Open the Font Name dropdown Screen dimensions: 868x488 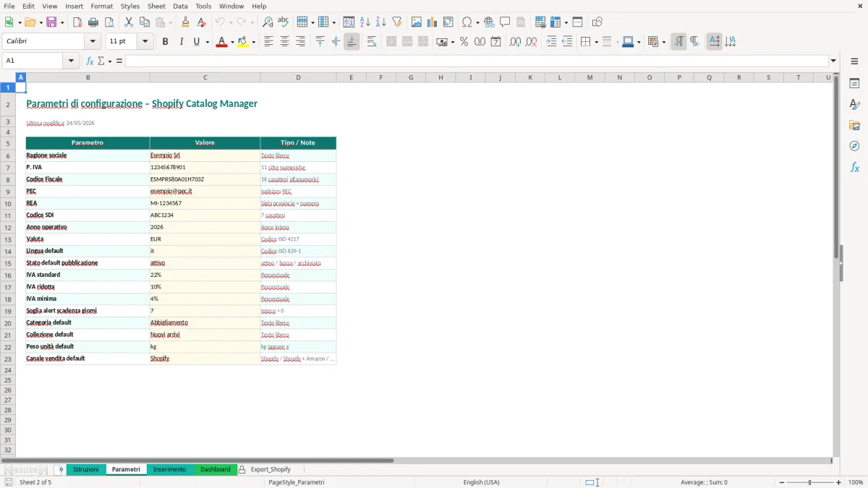point(93,42)
